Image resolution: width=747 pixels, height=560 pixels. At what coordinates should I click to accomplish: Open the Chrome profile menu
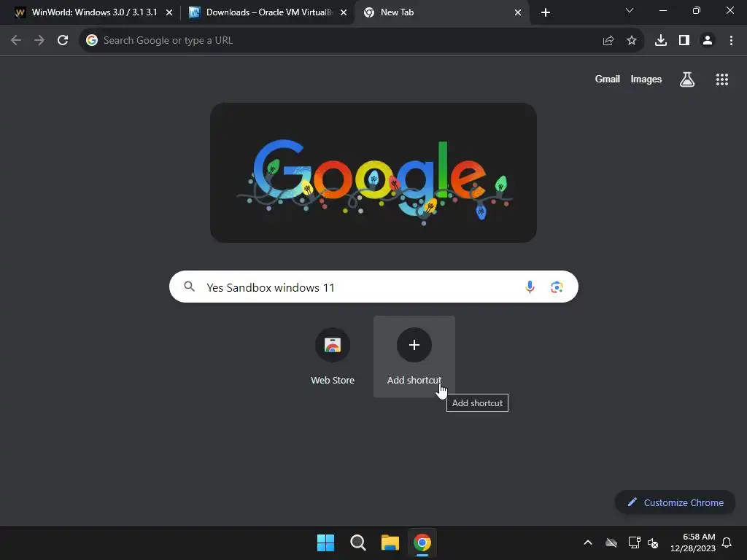708,41
